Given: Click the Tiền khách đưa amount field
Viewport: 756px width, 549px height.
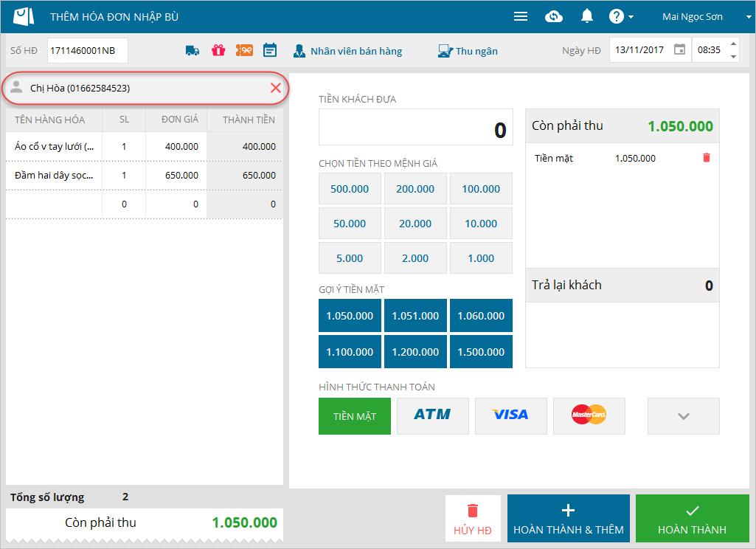Looking at the screenshot, I should pyautogui.click(x=415, y=127).
